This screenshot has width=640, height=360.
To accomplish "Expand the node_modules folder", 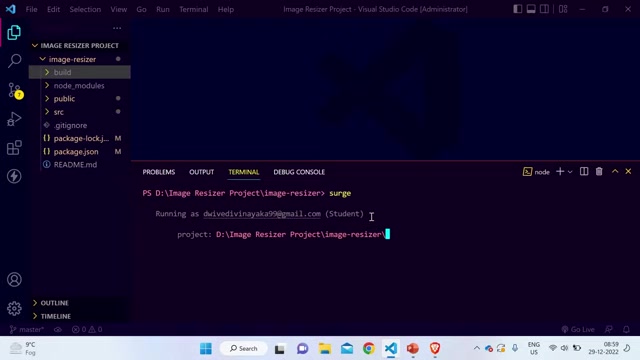I will point(80,86).
